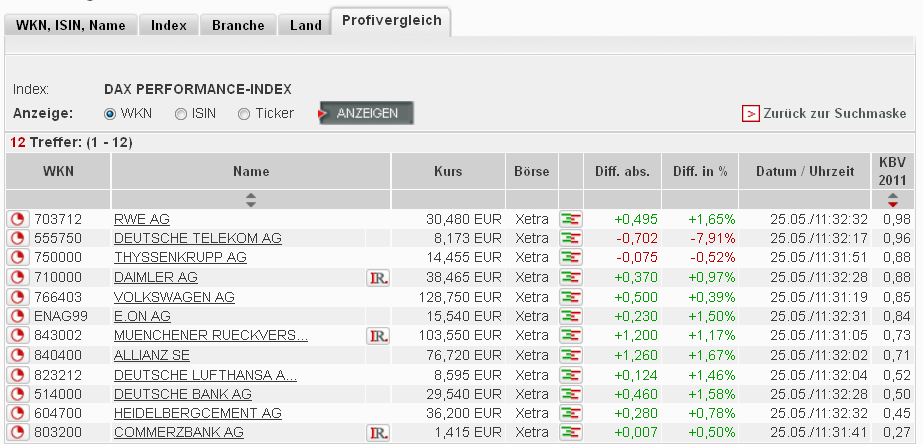Viewport: 923px width, 444px height.
Task: Click pie icon beside WKN 823212
Action: pos(18,375)
